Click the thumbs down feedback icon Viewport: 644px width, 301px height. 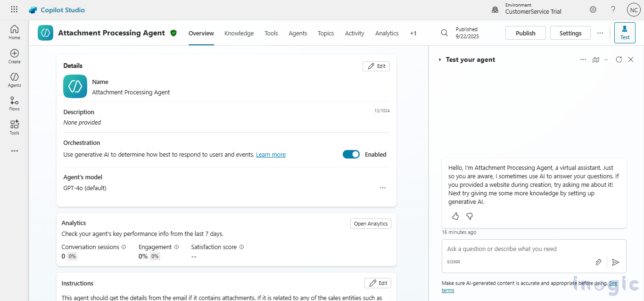470,216
